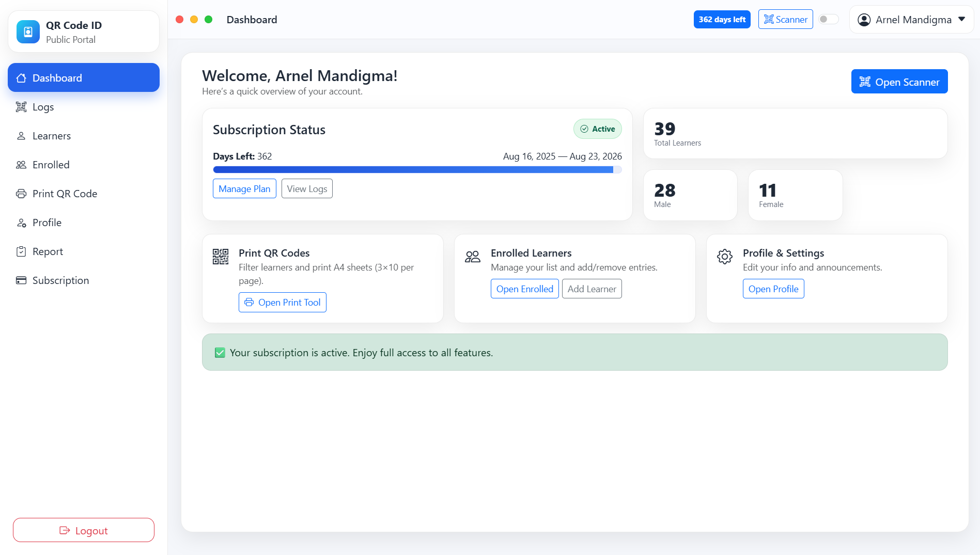Select Report in the sidebar menu
This screenshot has width=980, height=555.
coord(48,251)
